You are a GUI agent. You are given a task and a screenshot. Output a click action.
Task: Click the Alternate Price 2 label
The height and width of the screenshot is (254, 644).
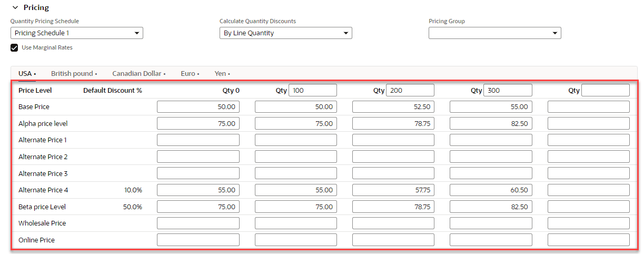click(43, 157)
